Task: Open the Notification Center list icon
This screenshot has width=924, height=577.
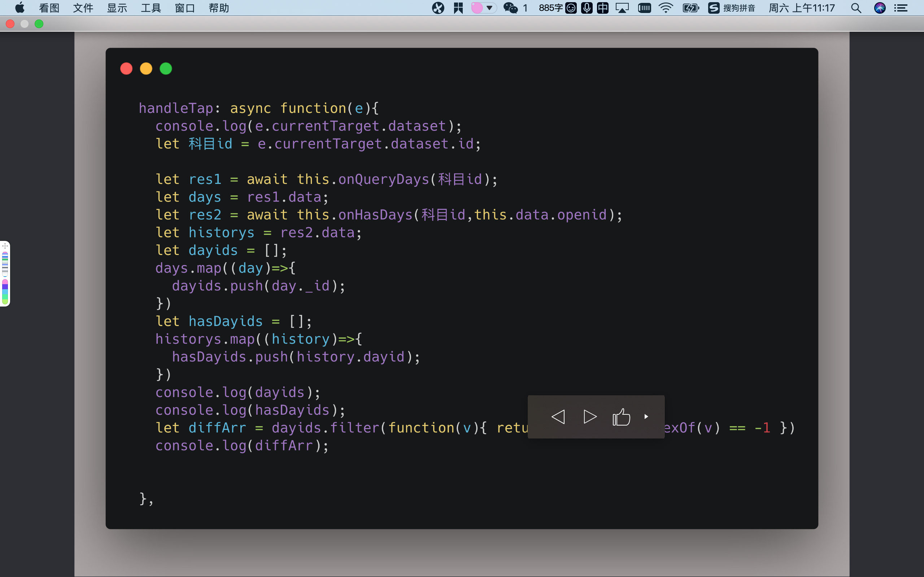Action: coord(901,8)
